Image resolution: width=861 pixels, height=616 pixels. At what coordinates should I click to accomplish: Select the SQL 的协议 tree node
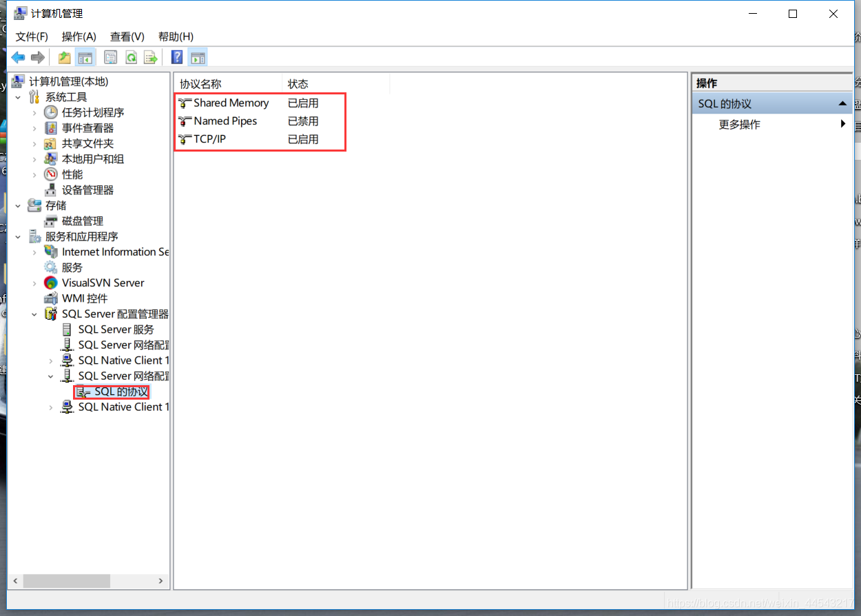[121, 391]
